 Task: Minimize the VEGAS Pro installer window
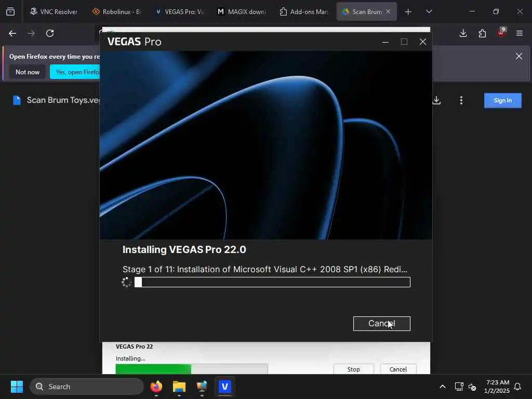click(x=385, y=42)
